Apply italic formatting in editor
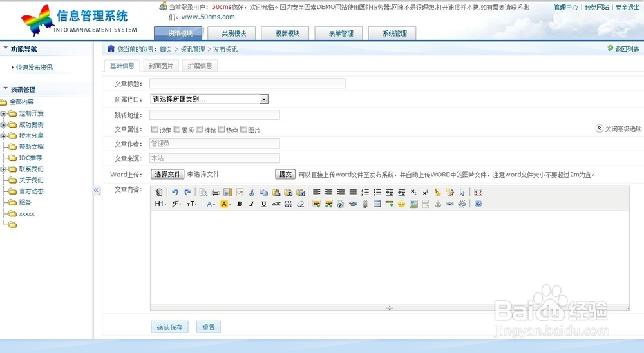Viewport: 644px width, 353px height. (252, 204)
